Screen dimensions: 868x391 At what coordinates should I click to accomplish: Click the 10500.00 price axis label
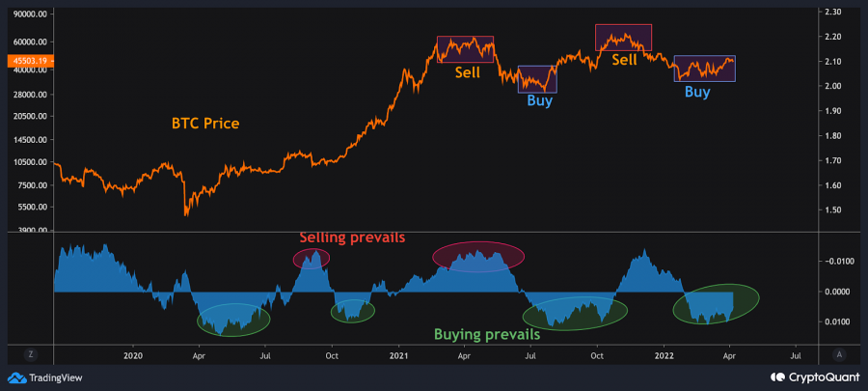pos(32,163)
